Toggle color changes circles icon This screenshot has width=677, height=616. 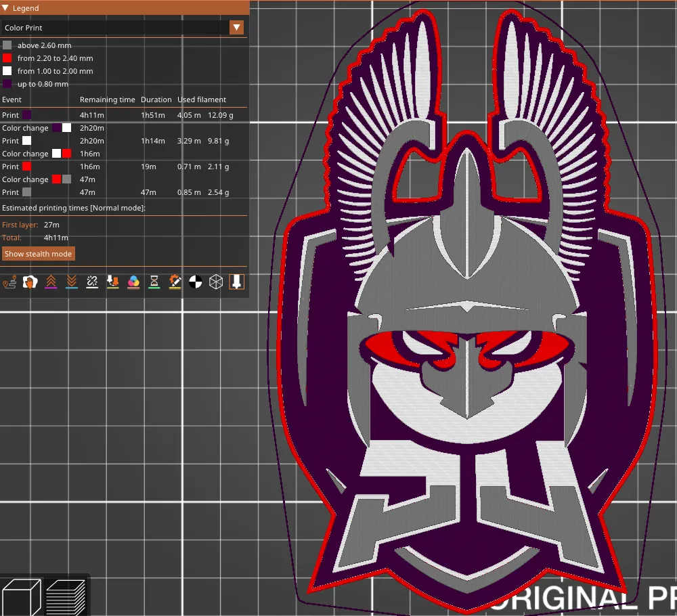tap(133, 282)
